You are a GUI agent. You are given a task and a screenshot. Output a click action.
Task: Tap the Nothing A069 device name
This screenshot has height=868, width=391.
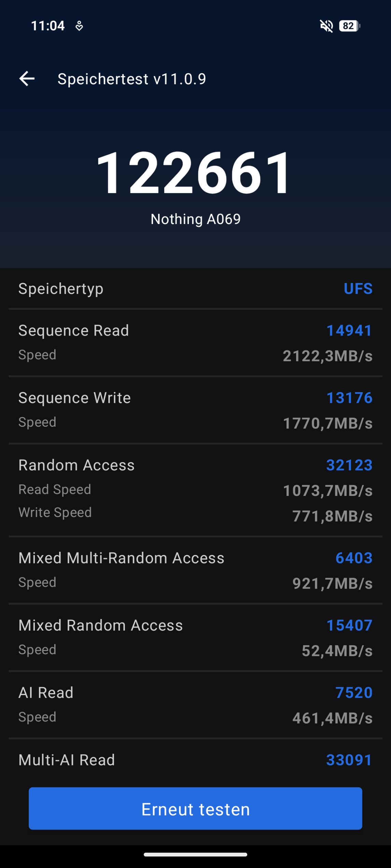pos(195,219)
